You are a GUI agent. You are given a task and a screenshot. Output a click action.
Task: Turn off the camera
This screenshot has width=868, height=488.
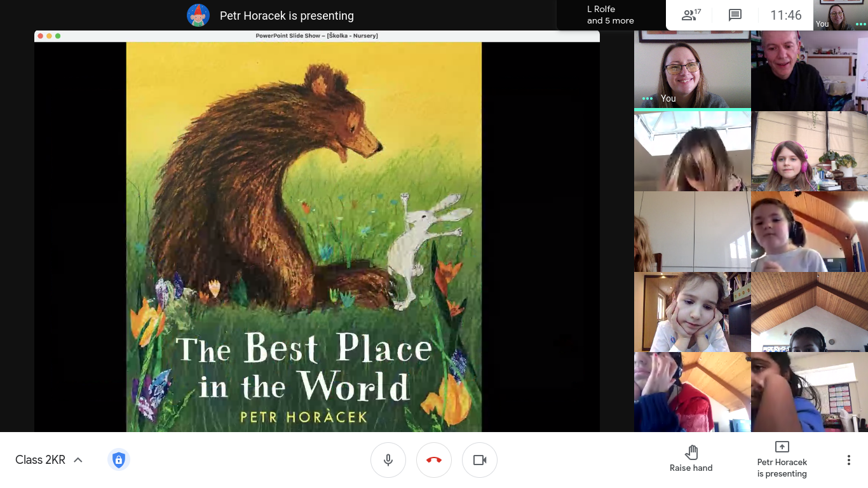pos(480,460)
